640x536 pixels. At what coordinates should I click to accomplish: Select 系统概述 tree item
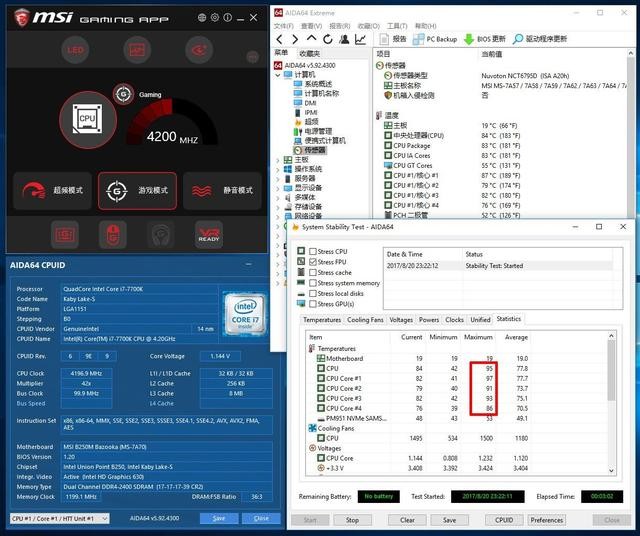click(x=313, y=84)
